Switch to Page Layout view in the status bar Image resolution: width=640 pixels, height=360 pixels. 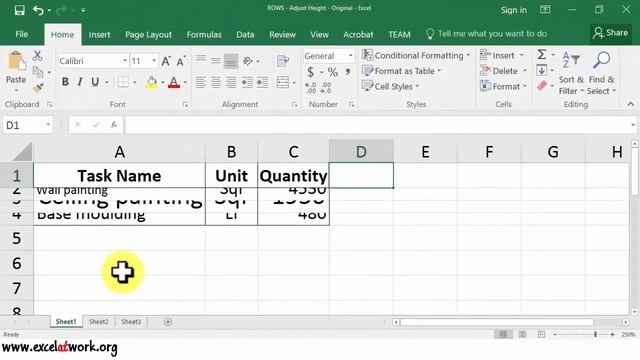click(522, 334)
